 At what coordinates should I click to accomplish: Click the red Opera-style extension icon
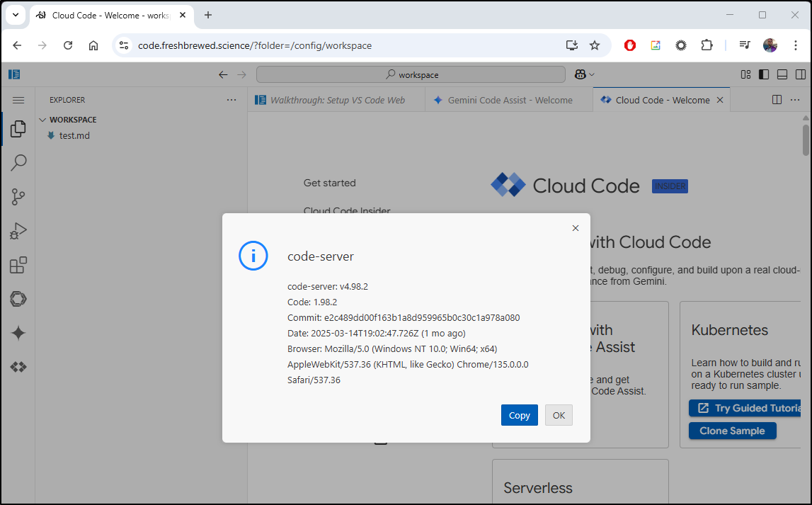point(630,45)
